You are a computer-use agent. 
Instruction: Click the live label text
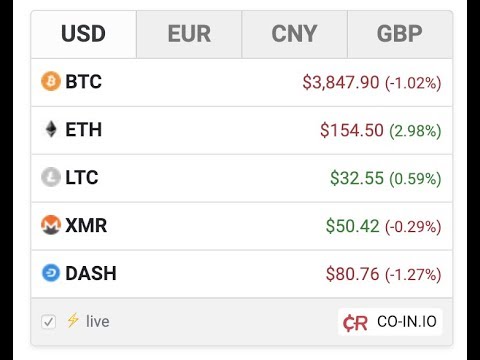click(x=98, y=321)
